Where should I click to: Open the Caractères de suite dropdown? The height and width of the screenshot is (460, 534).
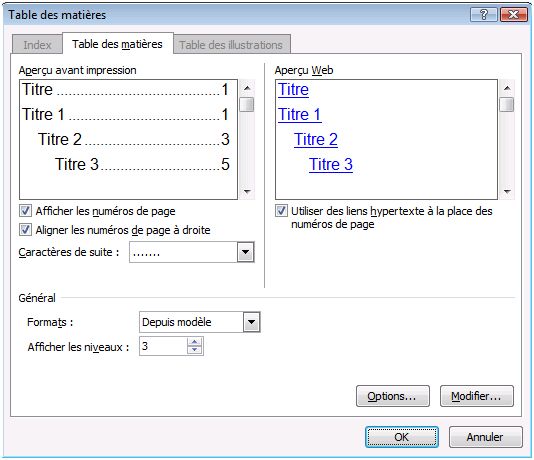pos(245,252)
